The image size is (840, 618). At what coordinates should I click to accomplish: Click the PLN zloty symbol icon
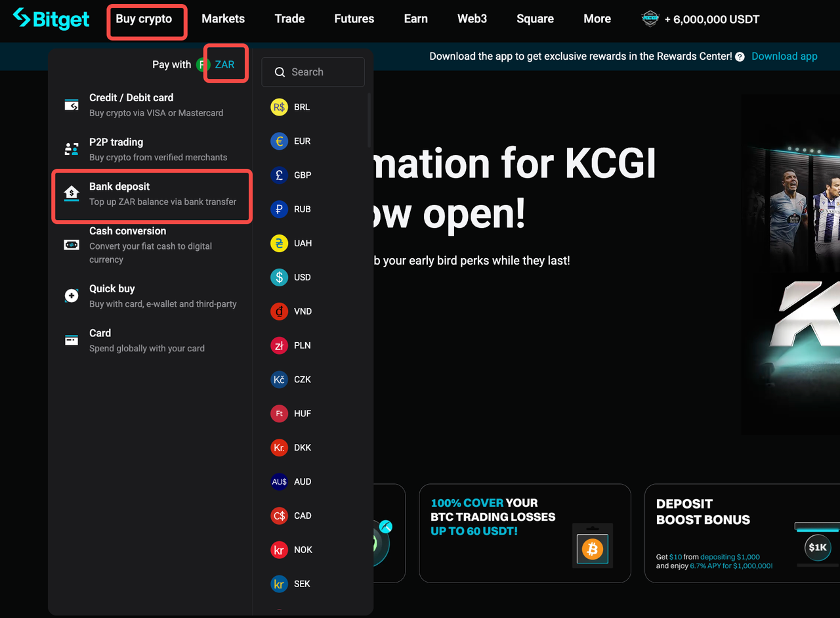[279, 345]
